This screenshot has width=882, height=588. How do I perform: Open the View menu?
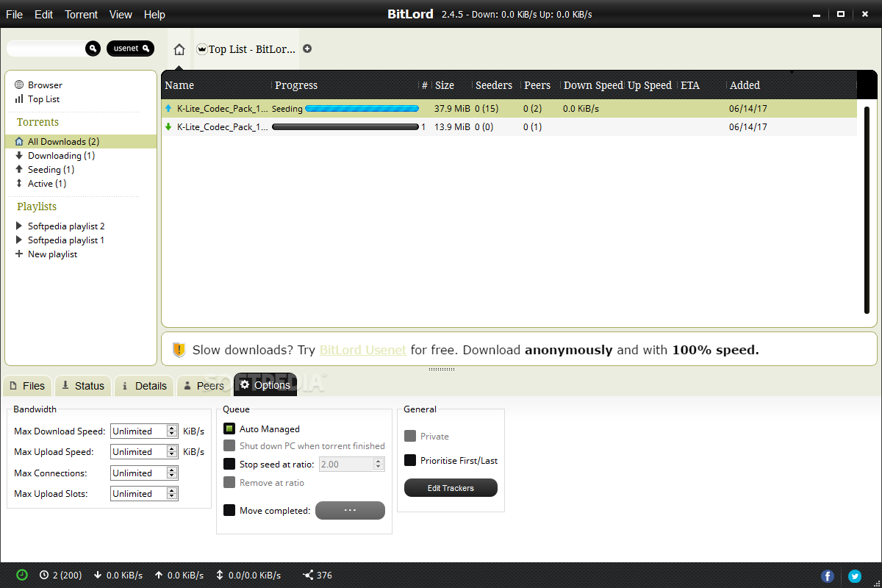pyautogui.click(x=121, y=15)
